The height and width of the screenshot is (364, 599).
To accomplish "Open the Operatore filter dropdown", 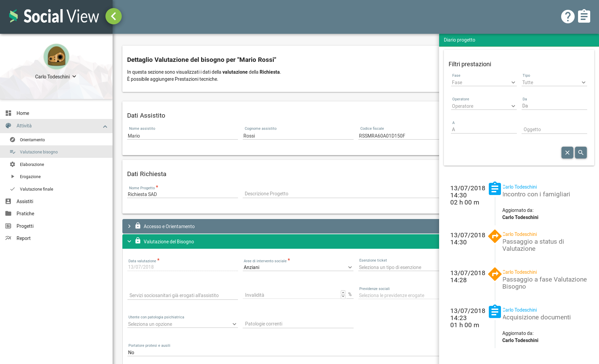I will (483, 106).
